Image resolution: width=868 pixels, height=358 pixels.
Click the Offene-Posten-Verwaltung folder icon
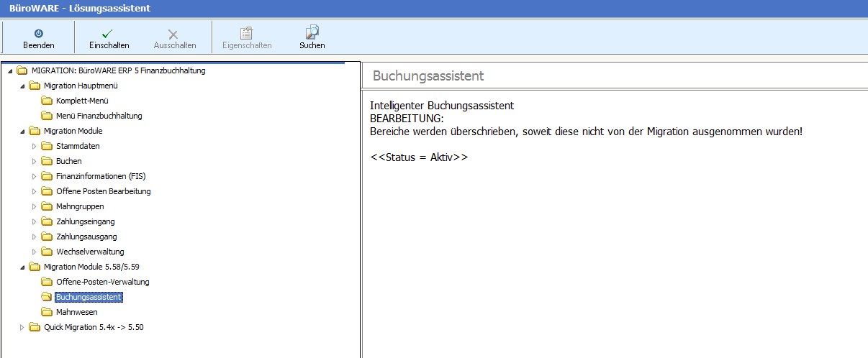click(47, 282)
